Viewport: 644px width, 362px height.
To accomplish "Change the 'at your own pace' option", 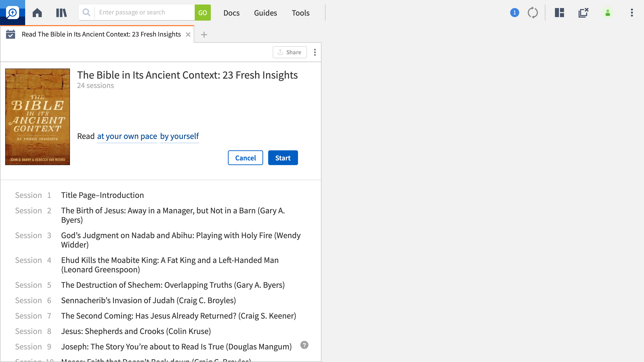I will click(x=127, y=136).
